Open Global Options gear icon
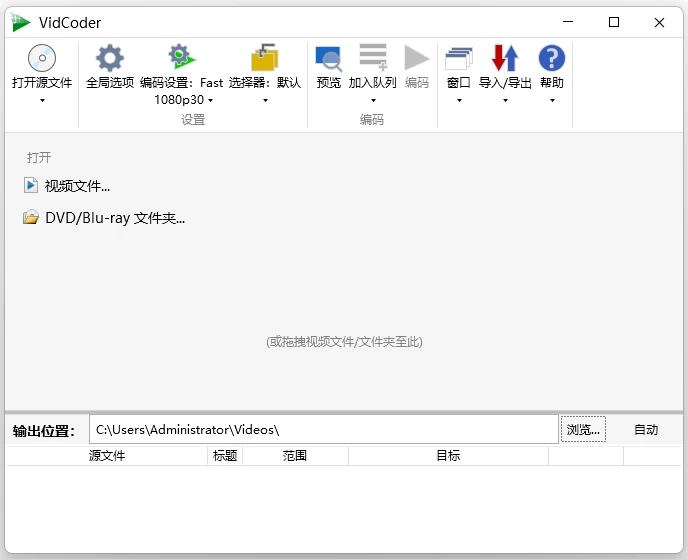The width and height of the screenshot is (688, 559). (109, 58)
